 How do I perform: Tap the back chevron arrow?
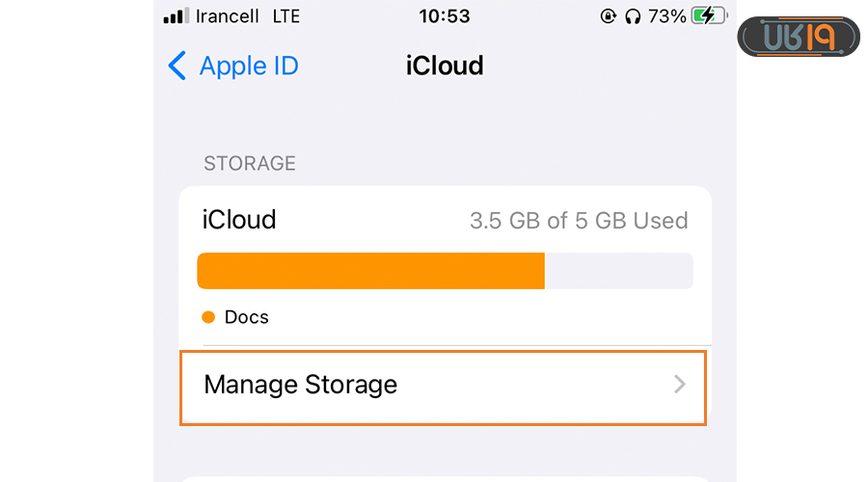pyautogui.click(x=176, y=66)
